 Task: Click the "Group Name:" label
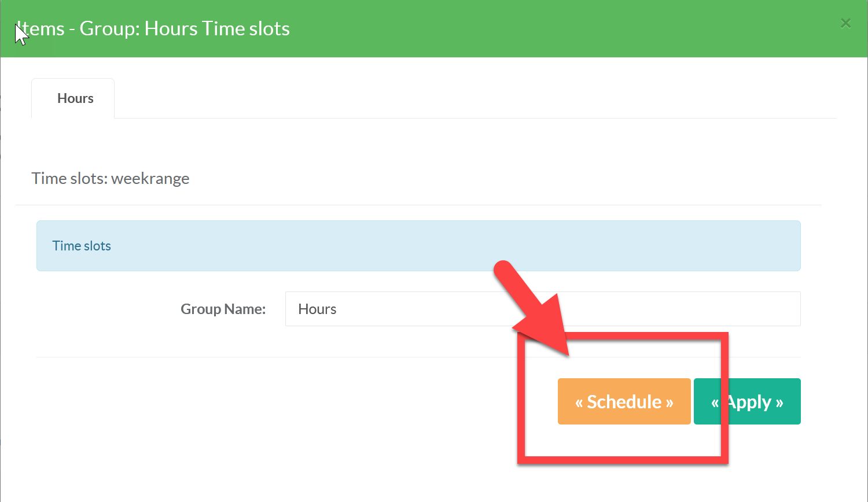tap(223, 309)
